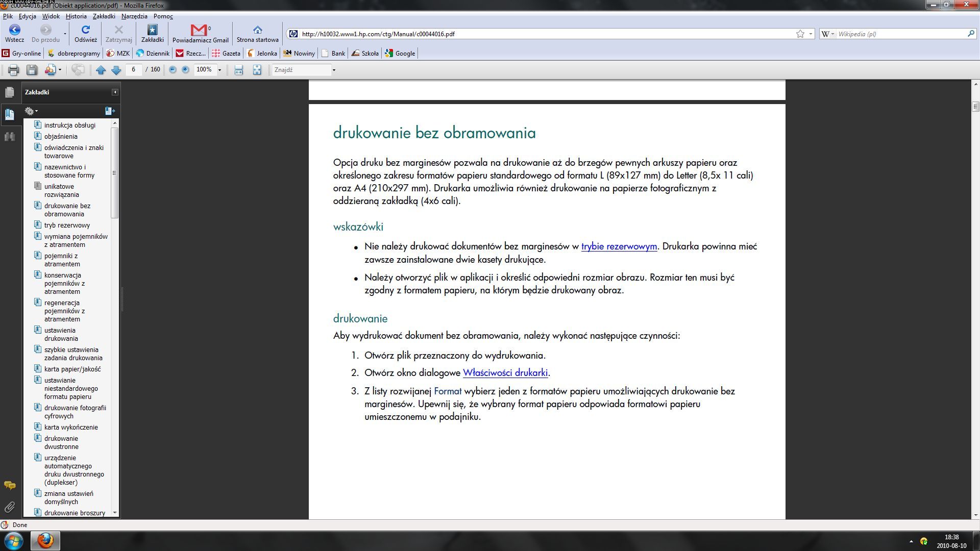Open the Pages thumbnails panel icon
The height and width of the screenshot is (551, 980).
tap(10, 92)
